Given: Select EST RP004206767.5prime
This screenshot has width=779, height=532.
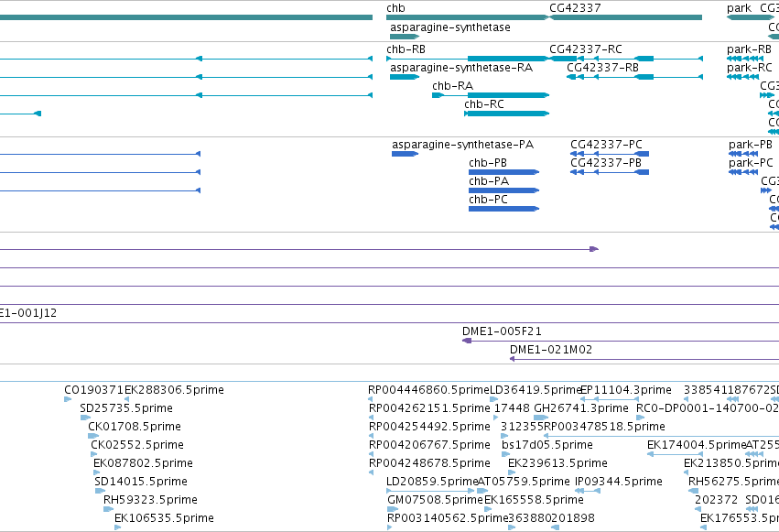Looking at the screenshot, I should [371, 454].
